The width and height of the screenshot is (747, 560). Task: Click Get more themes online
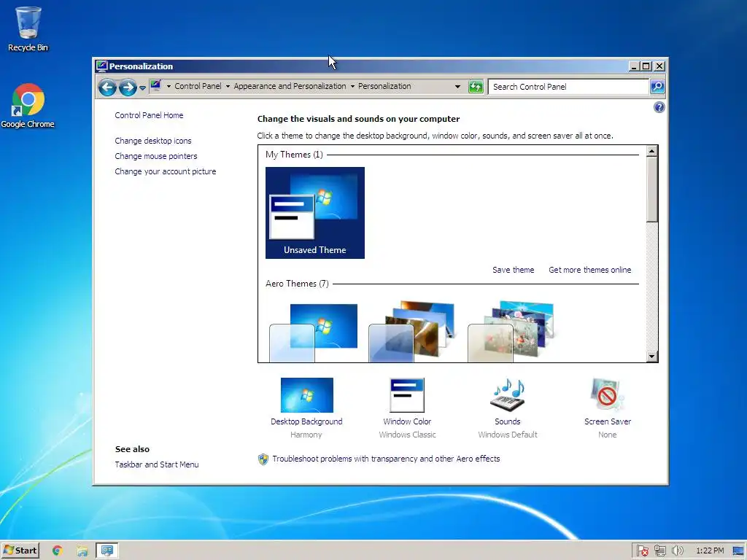point(589,270)
